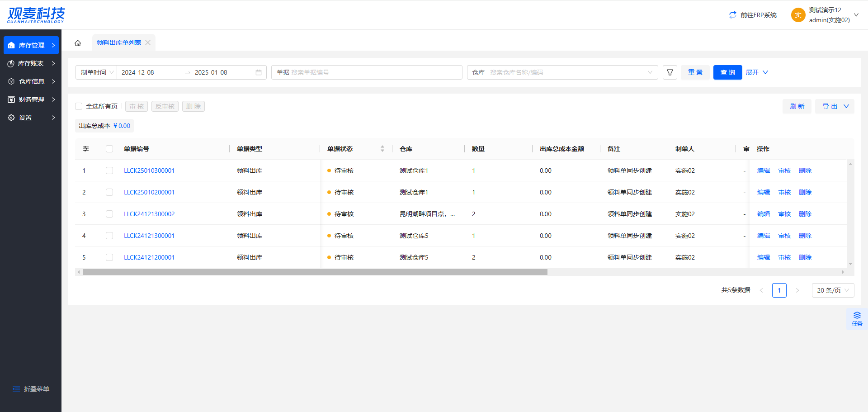Click the orange user avatar

click(798, 15)
